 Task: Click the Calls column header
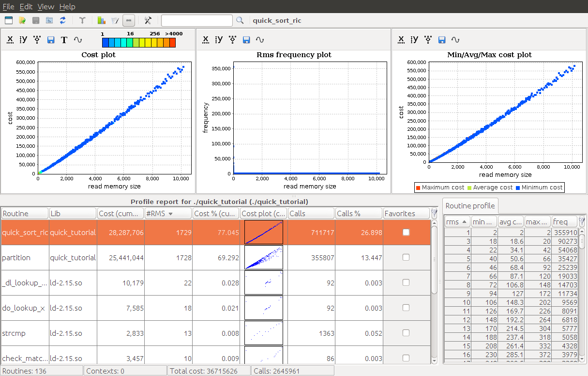311,213
